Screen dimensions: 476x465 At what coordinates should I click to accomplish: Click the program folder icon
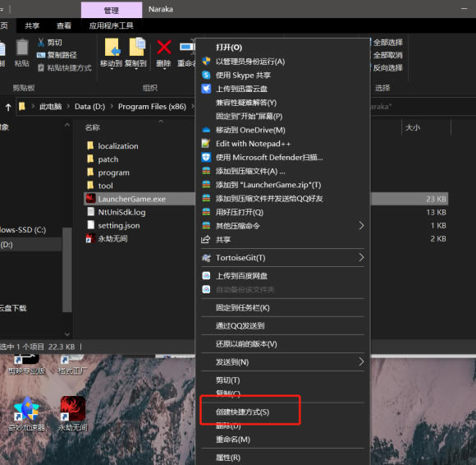click(90, 173)
